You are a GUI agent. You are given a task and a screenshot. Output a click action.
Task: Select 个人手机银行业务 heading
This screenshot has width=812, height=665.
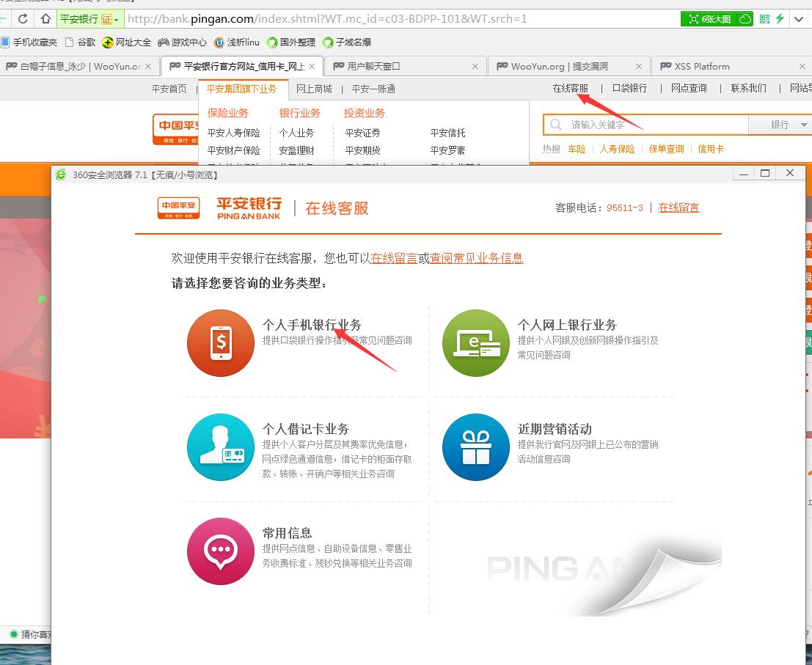312,325
